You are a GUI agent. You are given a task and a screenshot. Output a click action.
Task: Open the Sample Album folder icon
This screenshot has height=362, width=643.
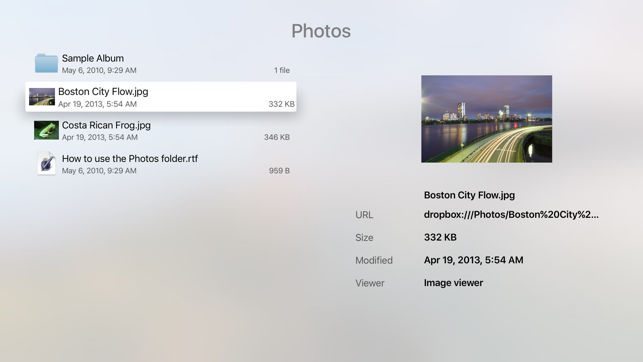[x=46, y=64]
